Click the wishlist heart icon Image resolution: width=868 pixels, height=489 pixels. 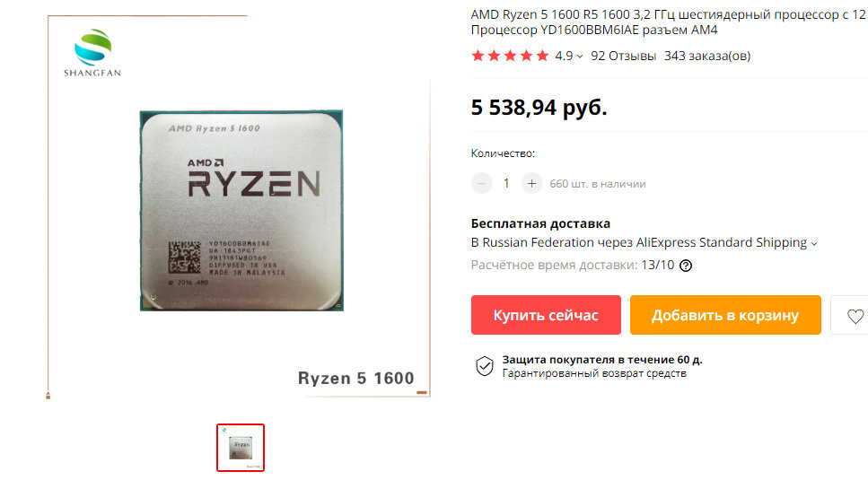point(855,316)
